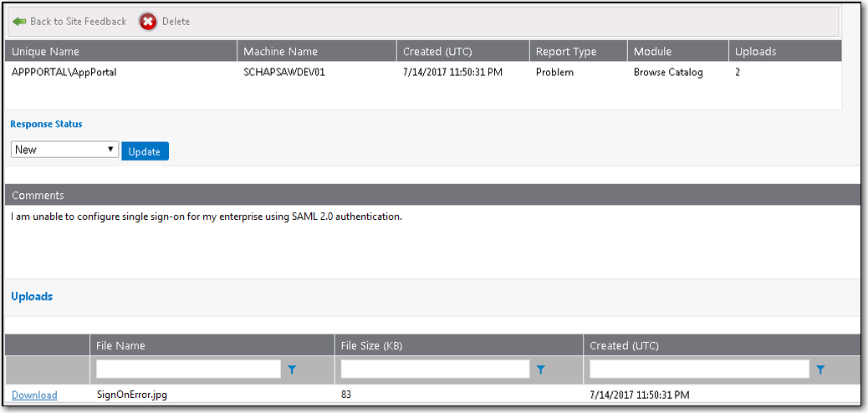Click the File Size filter funnel icon

(x=540, y=369)
